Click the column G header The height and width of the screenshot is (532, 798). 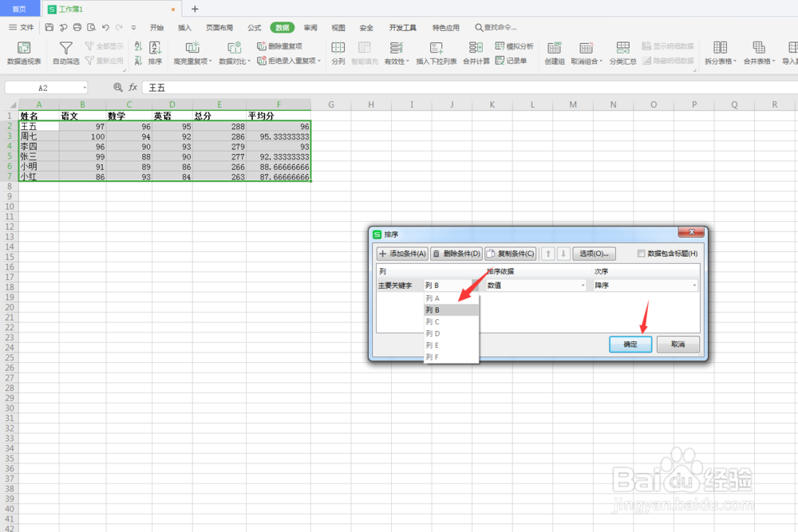click(x=331, y=104)
